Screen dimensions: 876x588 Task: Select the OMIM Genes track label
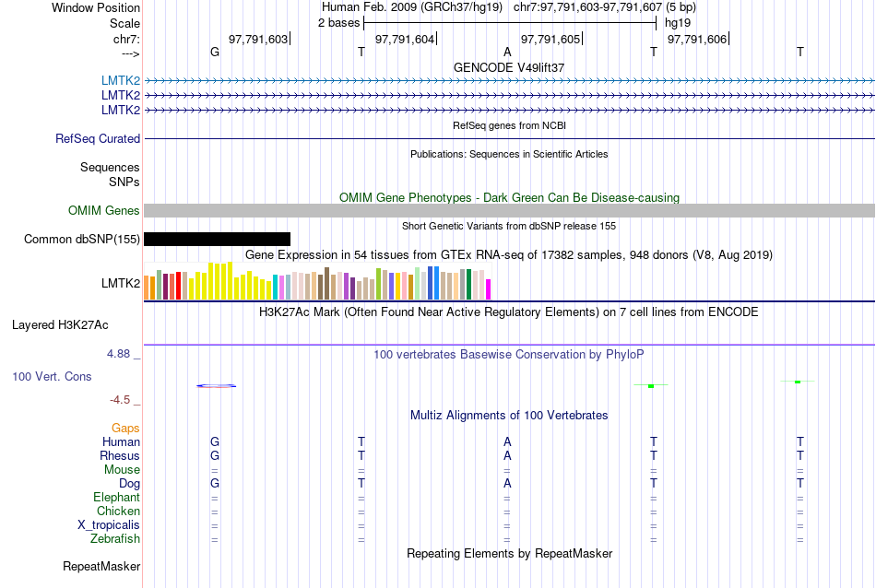tap(104, 210)
